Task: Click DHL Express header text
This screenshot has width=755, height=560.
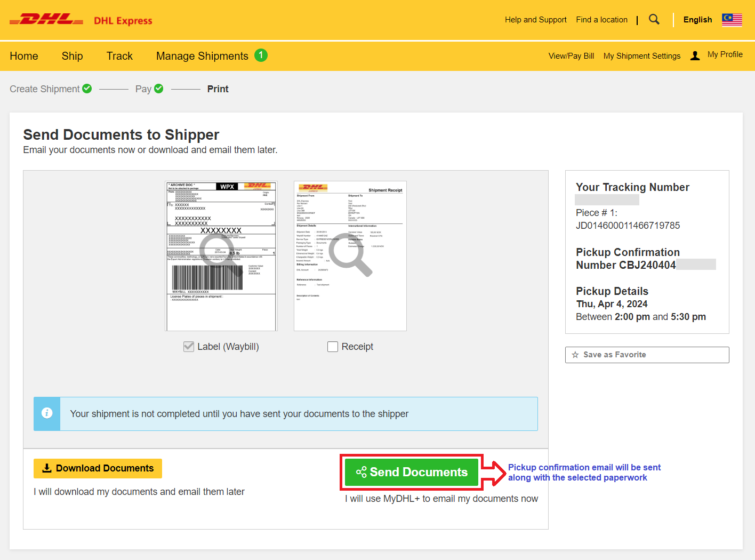Action: click(x=123, y=21)
